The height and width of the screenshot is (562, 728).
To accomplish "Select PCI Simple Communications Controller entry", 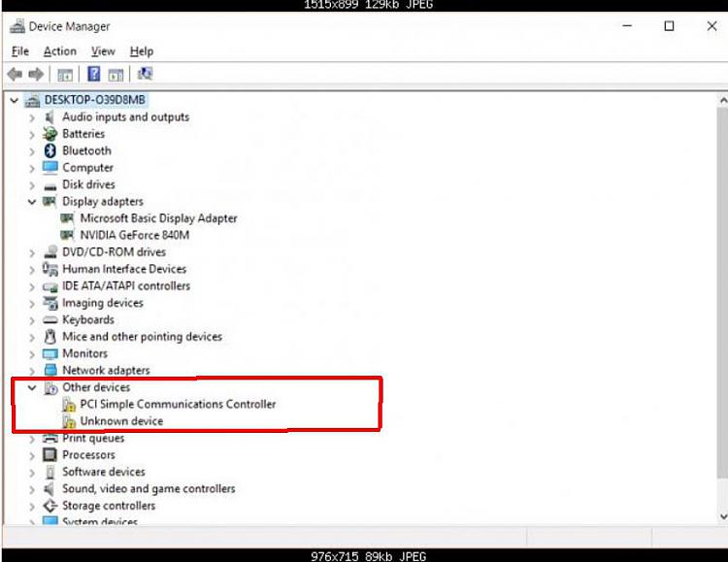I will pos(178,404).
